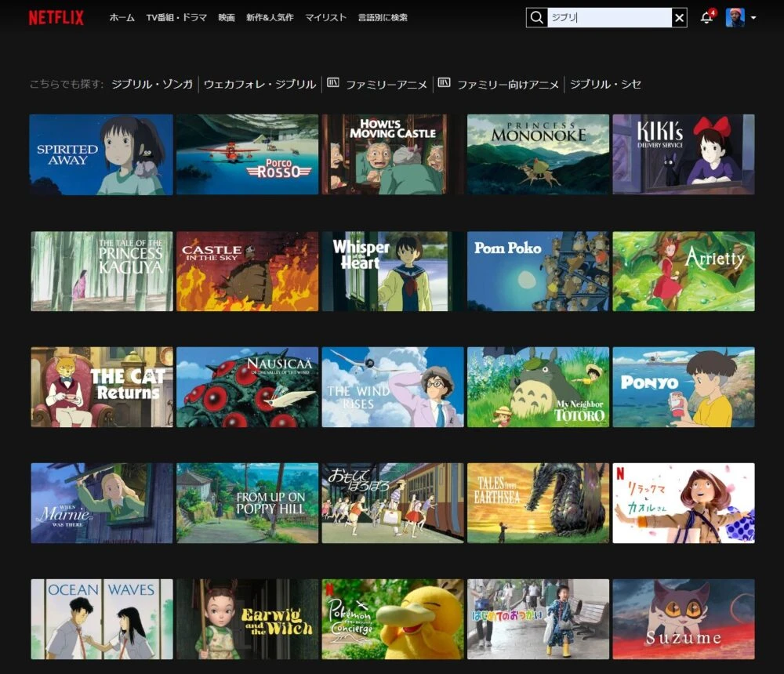
Task: Open the ホーム menu item
Action: (122, 17)
